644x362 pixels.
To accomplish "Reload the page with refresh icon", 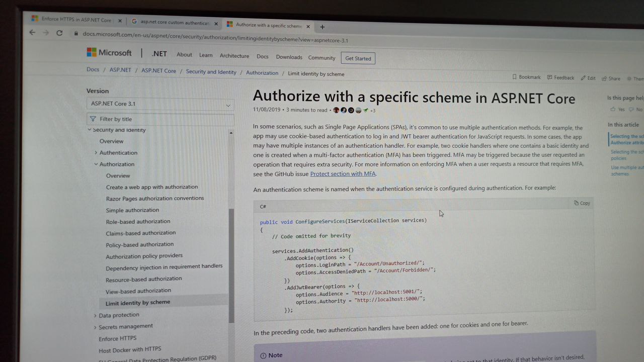I will point(59,33).
